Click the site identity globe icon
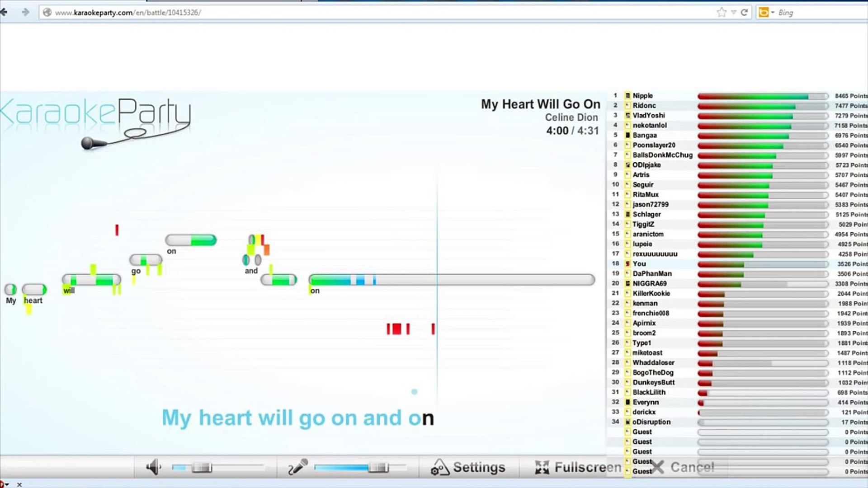This screenshot has width=868, height=488. (47, 13)
